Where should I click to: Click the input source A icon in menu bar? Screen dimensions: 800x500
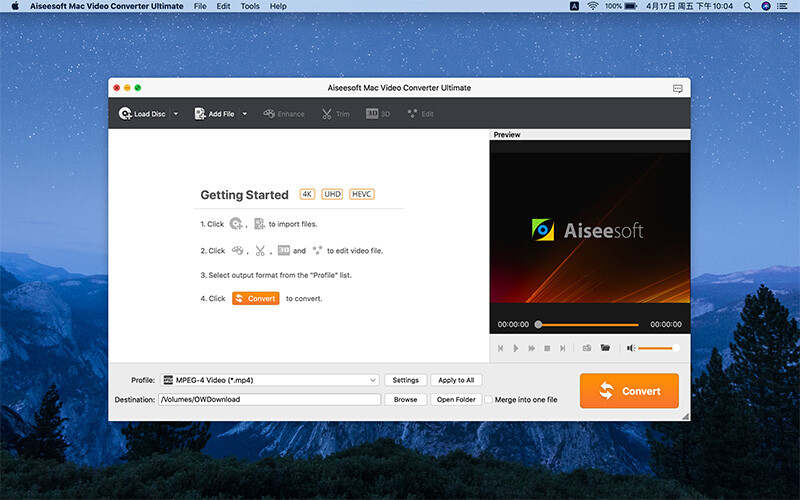click(574, 6)
